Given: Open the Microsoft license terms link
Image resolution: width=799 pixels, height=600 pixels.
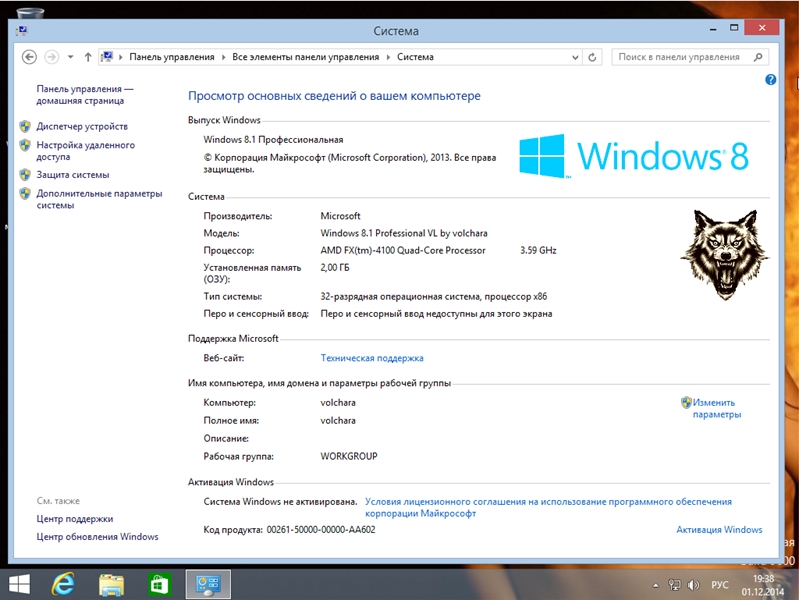Looking at the screenshot, I should point(548,508).
